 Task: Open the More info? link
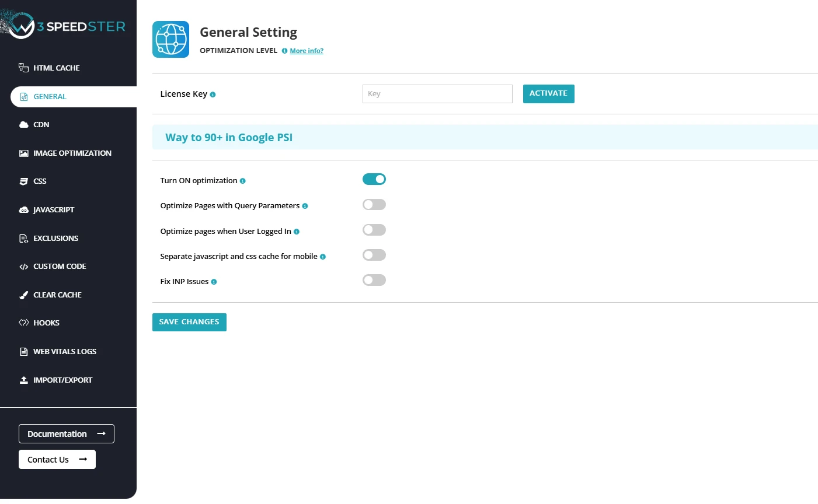[x=307, y=51]
